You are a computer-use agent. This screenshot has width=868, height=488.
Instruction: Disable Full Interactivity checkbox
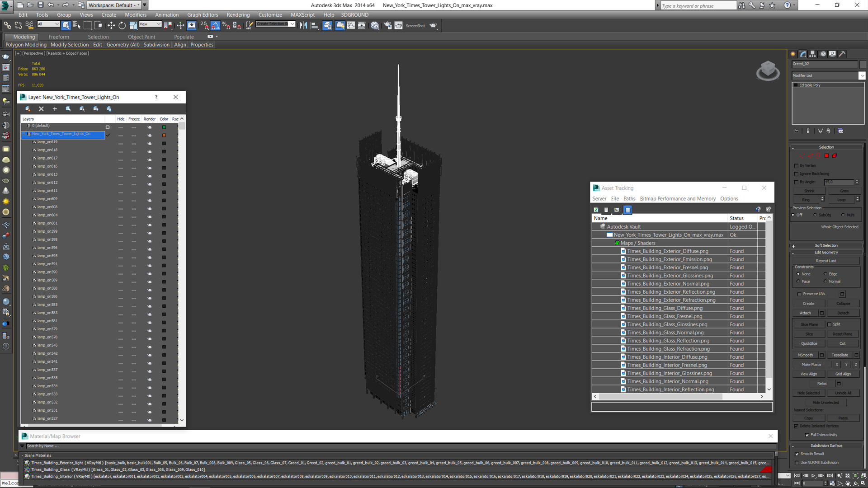pyautogui.click(x=807, y=435)
